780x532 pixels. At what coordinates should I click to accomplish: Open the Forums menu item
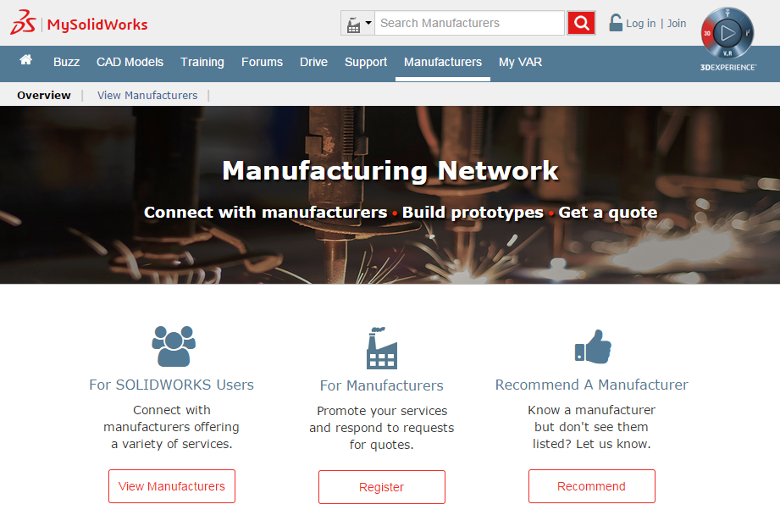coord(263,62)
